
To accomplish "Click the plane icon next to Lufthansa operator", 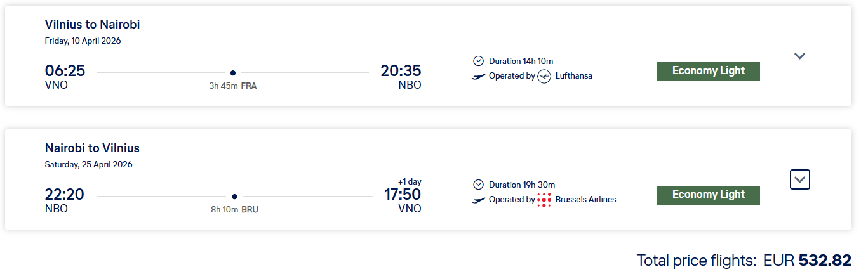I will click(x=479, y=77).
